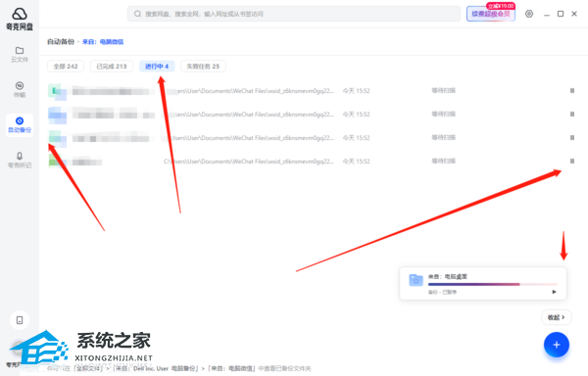Open 「全部文件」 link in bottom path
Image resolution: width=588 pixels, height=376 pixels.
point(87,368)
